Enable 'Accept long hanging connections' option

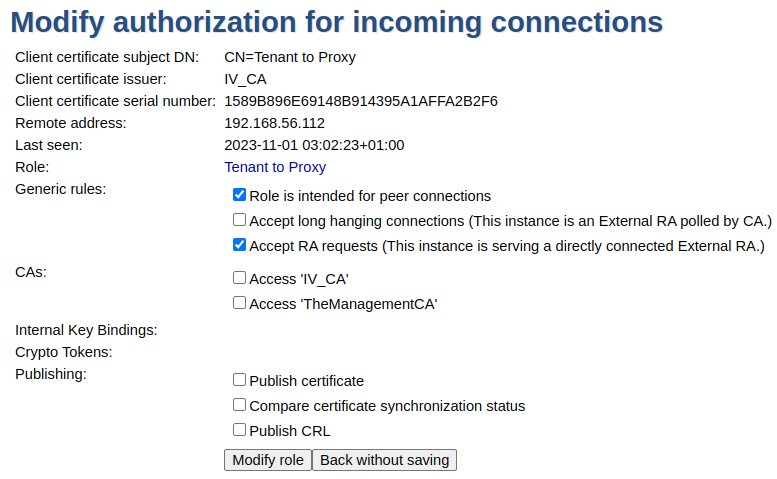click(x=239, y=219)
